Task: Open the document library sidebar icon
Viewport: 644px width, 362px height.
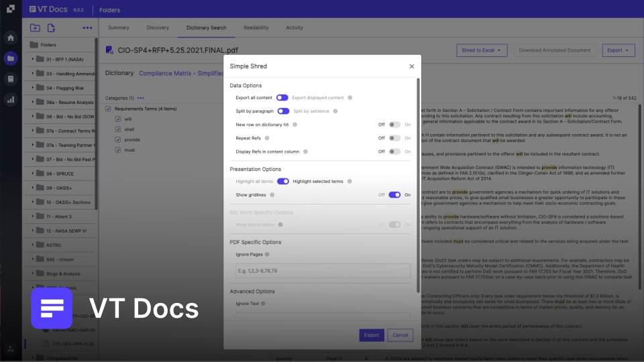Action: pos(11,79)
